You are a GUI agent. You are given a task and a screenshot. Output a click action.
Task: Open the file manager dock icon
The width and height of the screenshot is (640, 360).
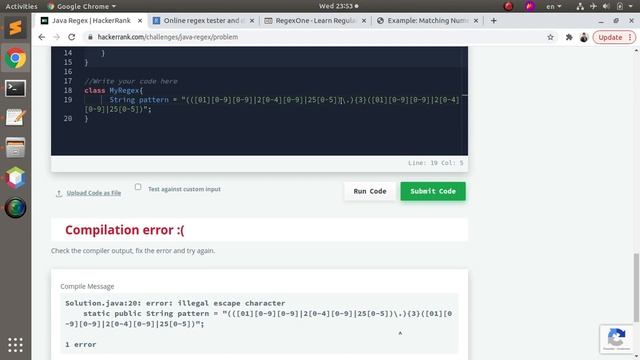(16, 147)
